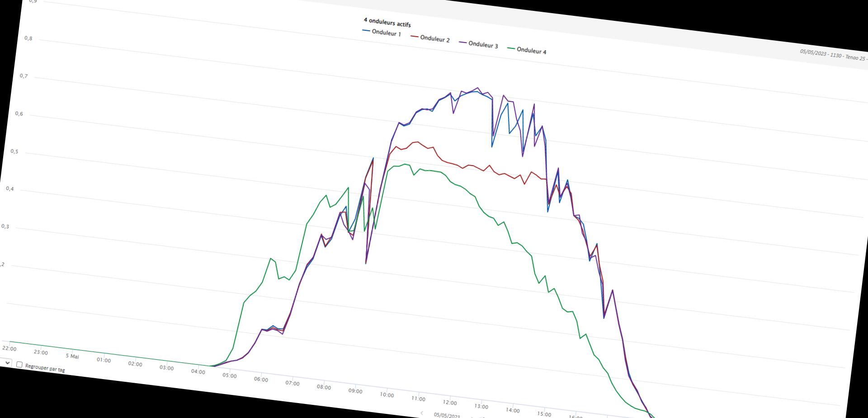Click the '5 Mai' x-axis label
This screenshot has height=418, width=868.
pos(72,356)
